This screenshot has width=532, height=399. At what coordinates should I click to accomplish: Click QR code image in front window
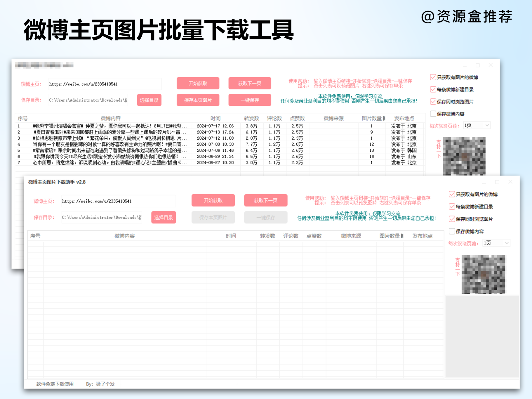coord(483,274)
